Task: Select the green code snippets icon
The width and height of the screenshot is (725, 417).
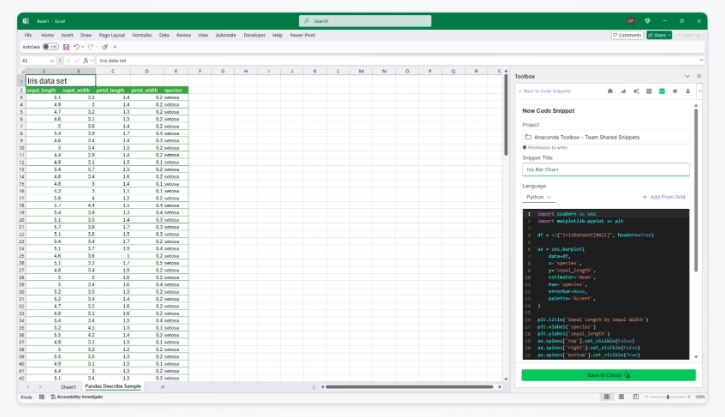Action: pyautogui.click(x=661, y=91)
